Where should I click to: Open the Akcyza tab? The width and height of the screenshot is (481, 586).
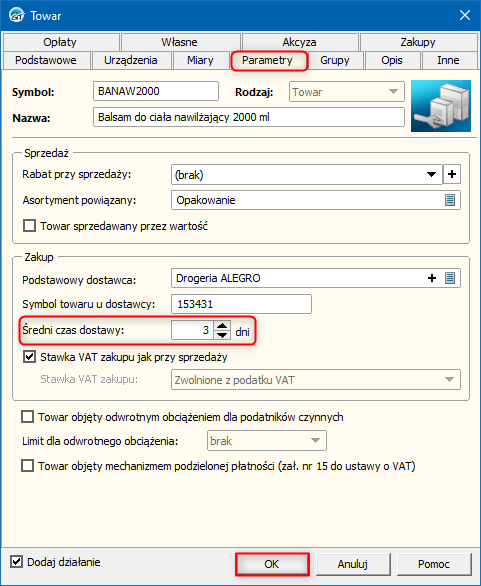[x=299, y=42]
